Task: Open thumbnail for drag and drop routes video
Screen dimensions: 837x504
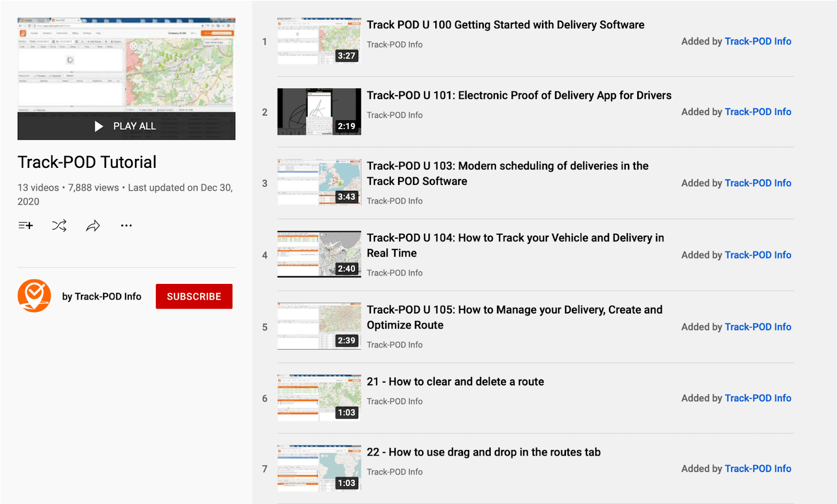Action: pos(319,468)
